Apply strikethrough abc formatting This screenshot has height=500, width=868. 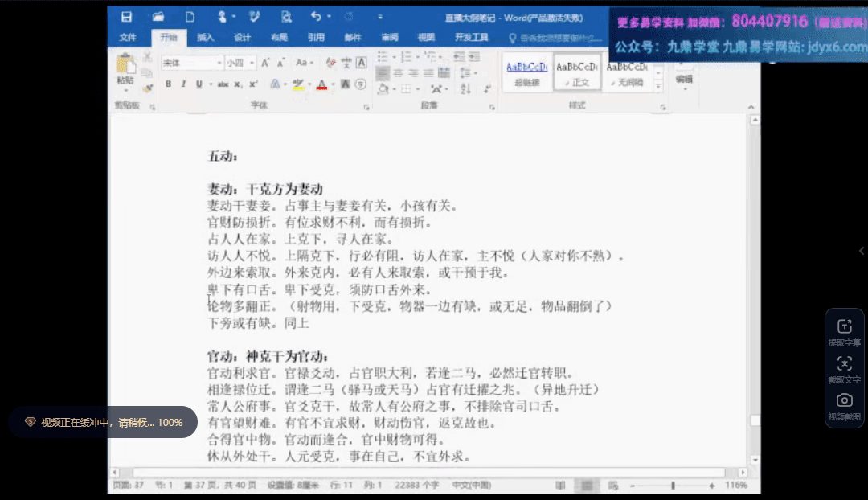(223, 84)
